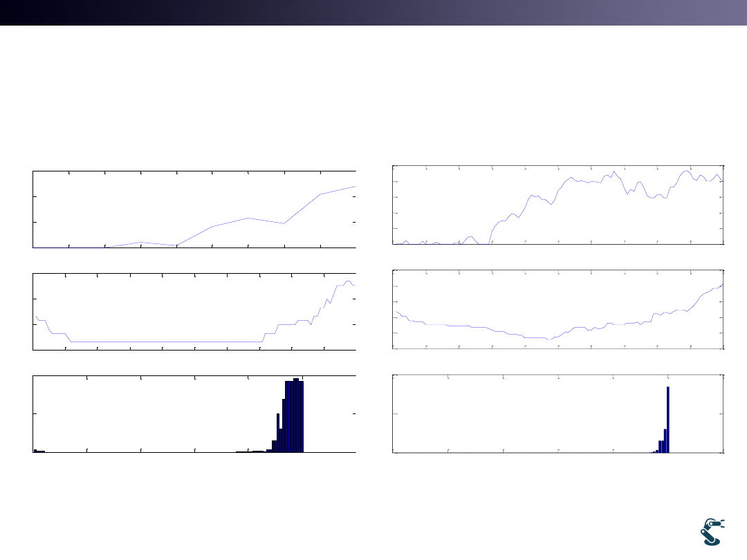Click the small bar at bottom-left histogram's left edge

36,451
